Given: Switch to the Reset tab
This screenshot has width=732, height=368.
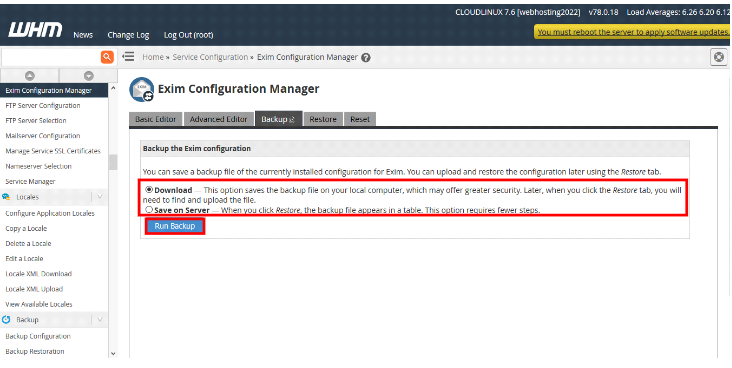Looking at the screenshot, I should coord(359,119).
